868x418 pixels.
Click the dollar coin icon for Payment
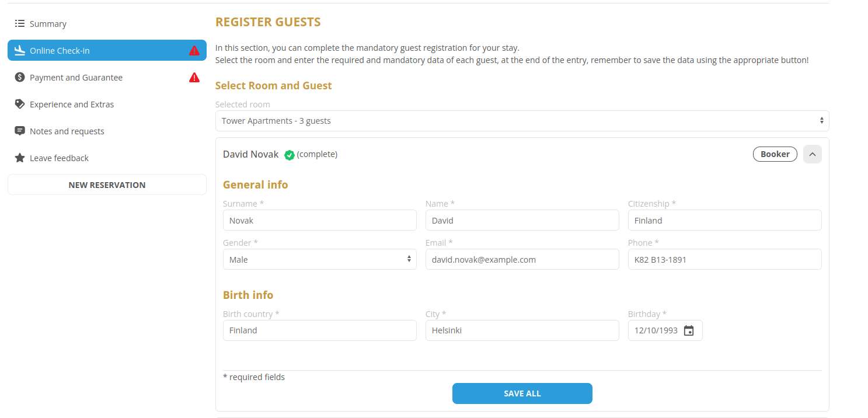[x=20, y=78]
